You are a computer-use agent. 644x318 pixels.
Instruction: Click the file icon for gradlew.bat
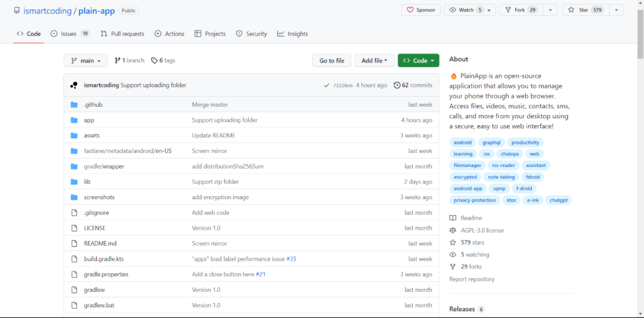(74, 305)
